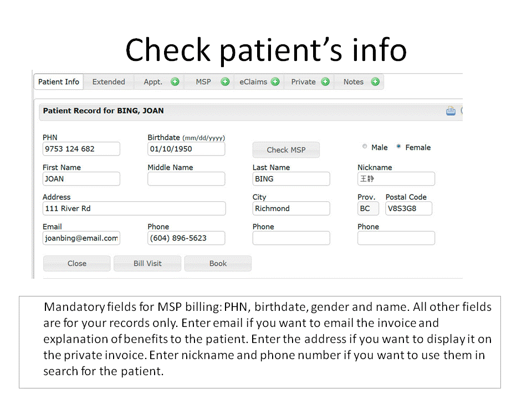Add a note with Notes plus icon

[x=375, y=82]
